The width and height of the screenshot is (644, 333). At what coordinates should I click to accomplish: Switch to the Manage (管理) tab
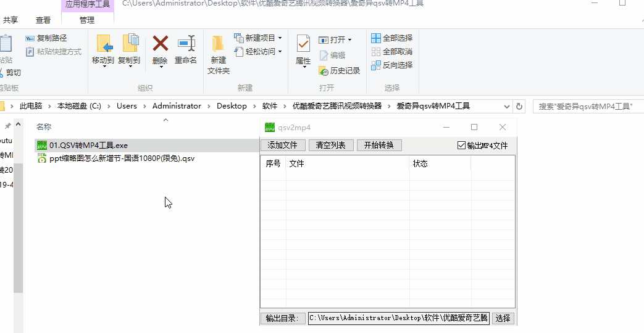pos(87,20)
